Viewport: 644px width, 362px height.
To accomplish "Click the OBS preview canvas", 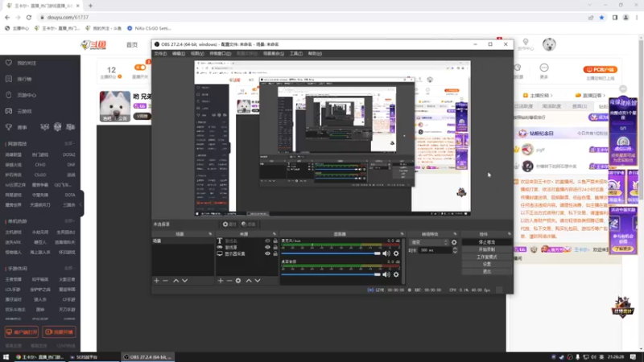I will point(332,138).
